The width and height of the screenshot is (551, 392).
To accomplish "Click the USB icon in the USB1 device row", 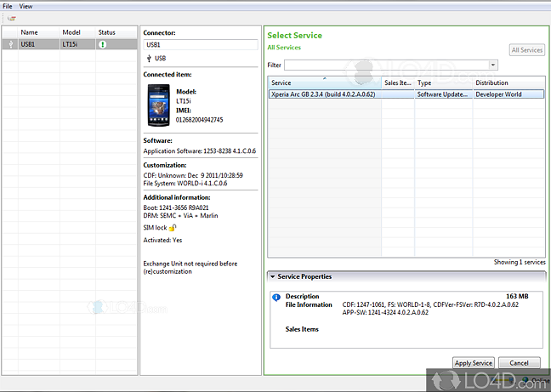I will (10, 44).
